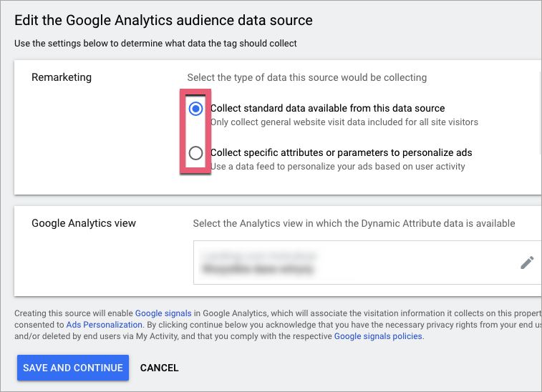
Task: Choose the Collect specific attributes radio button
Action: click(195, 153)
